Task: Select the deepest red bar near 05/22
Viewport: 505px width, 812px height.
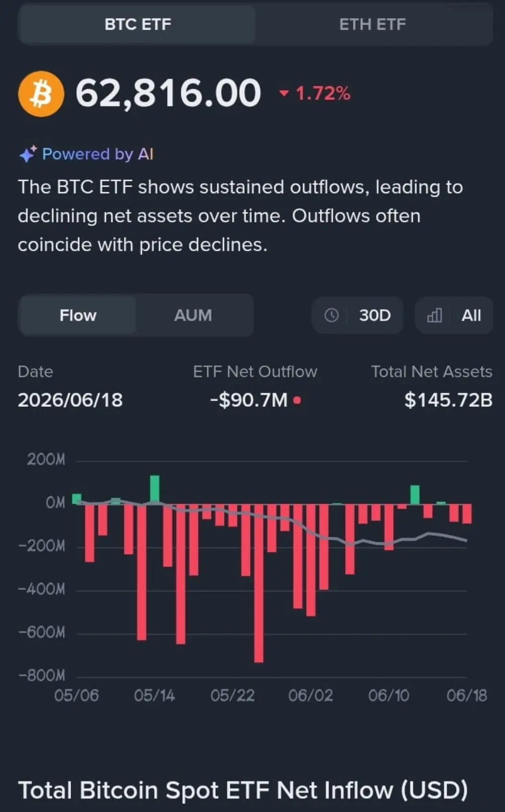Action: pyautogui.click(x=258, y=583)
